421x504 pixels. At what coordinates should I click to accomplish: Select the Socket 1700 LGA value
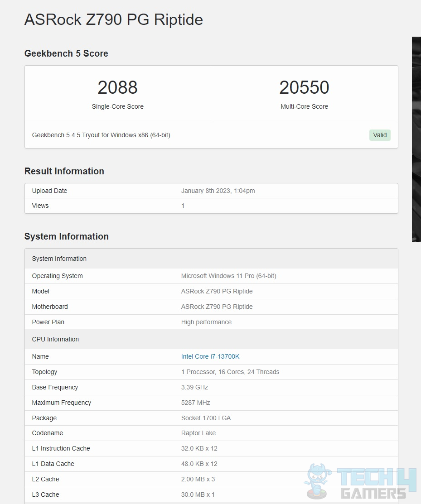coord(206,418)
